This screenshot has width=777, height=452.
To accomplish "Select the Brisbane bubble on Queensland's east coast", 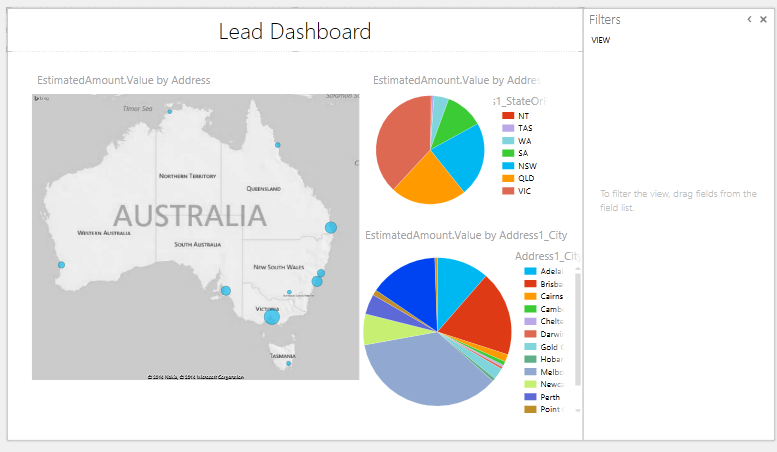I will click(331, 228).
